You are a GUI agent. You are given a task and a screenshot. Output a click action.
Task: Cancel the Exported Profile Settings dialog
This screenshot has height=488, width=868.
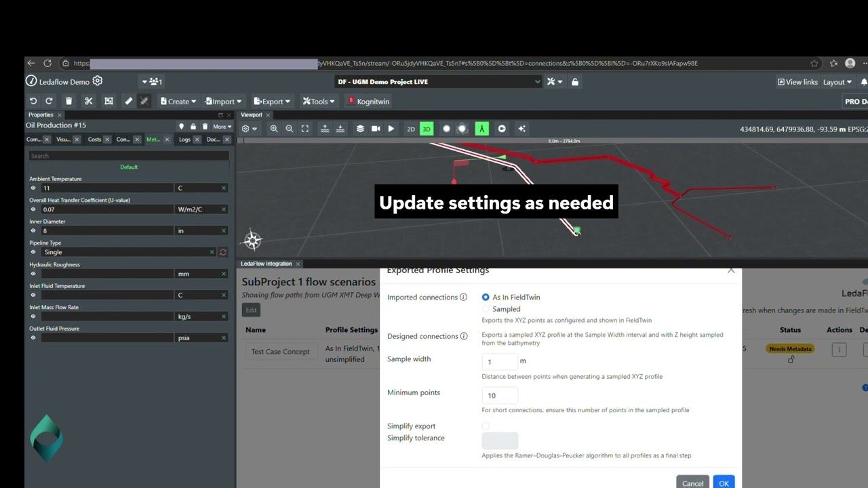pos(692,483)
